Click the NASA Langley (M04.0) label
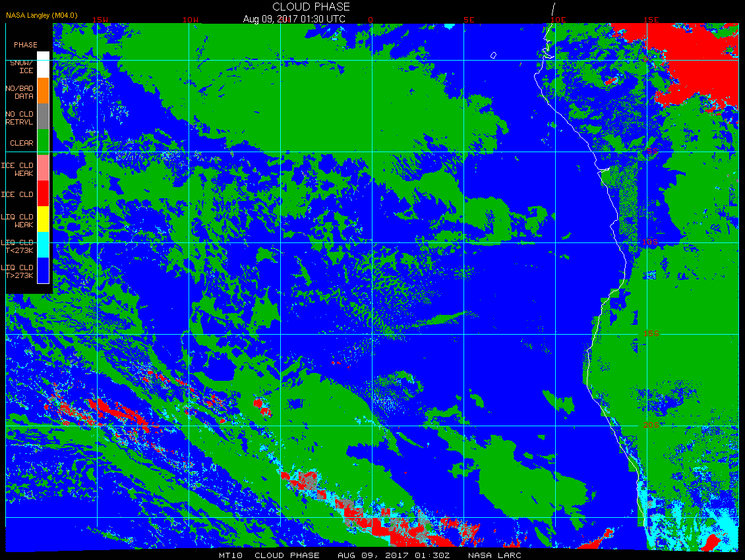This screenshot has width=745, height=560. (x=42, y=15)
